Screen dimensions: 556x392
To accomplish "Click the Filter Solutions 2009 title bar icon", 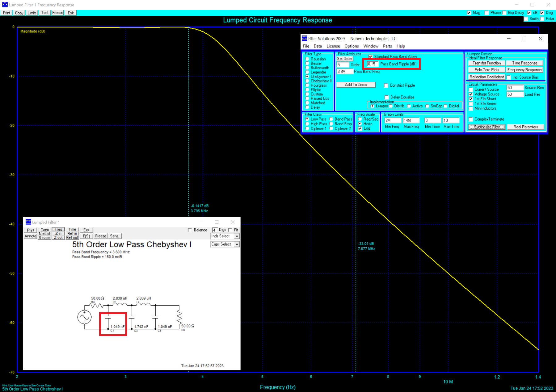I will pos(305,39).
